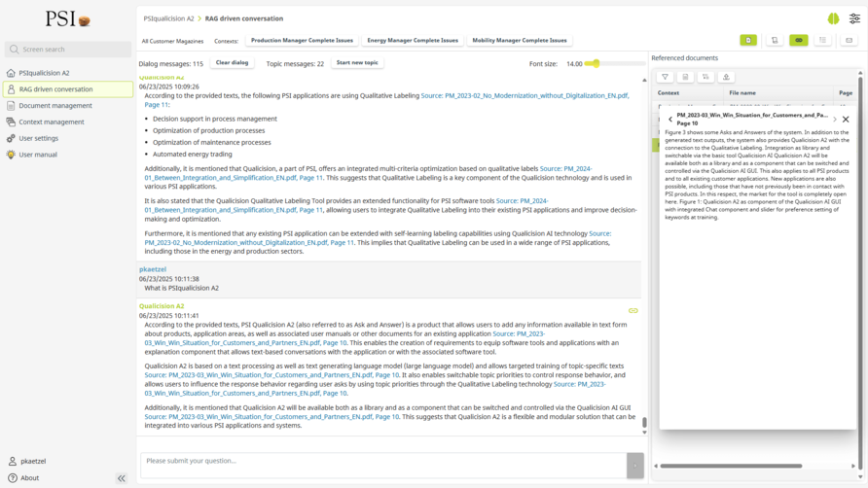Click the filter funnel icon in Referenced documents

666,77
